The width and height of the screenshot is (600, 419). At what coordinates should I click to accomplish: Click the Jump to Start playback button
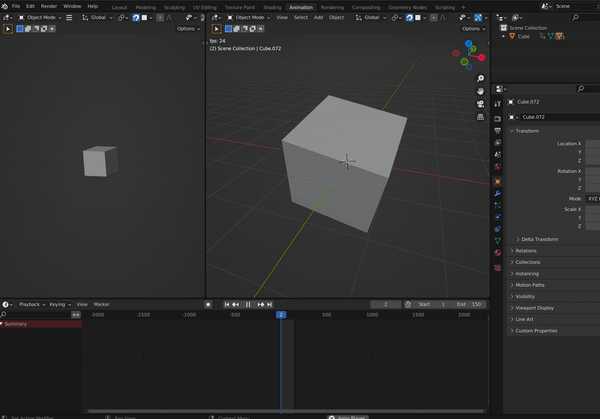227,304
